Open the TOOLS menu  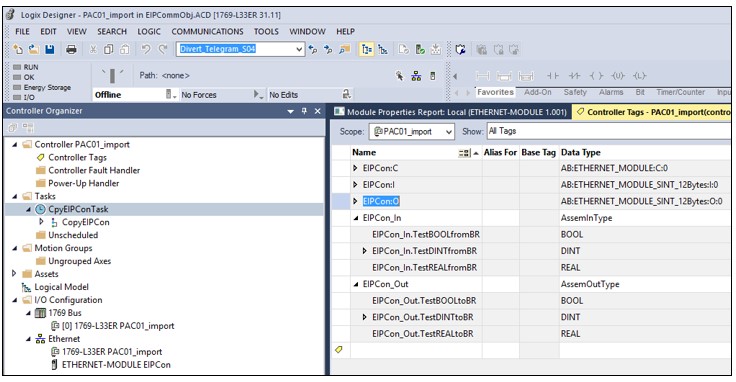(266, 31)
